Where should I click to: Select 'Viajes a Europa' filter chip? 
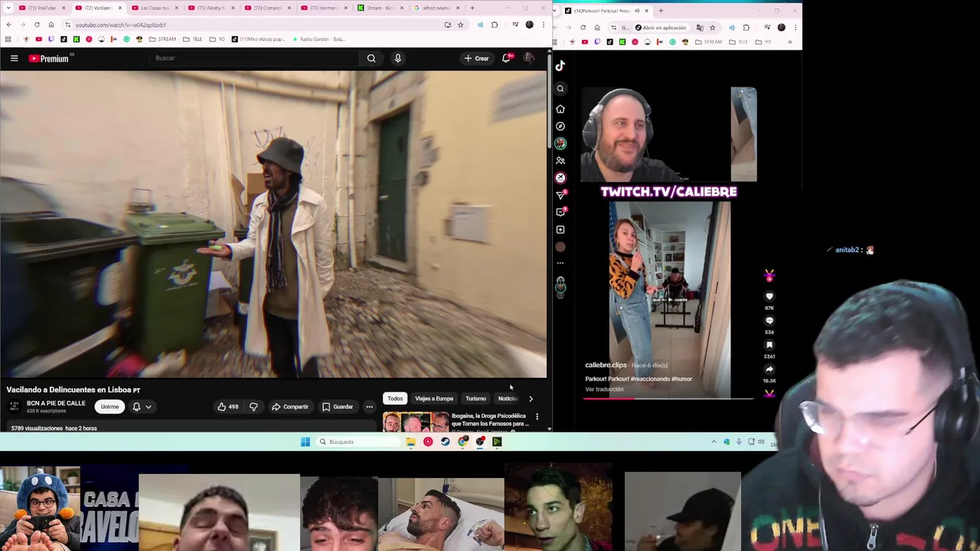coord(434,399)
